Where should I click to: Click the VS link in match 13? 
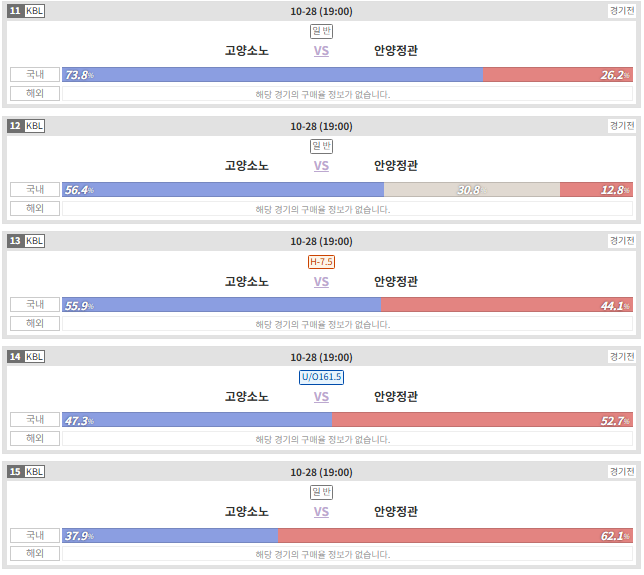[321, 282]
